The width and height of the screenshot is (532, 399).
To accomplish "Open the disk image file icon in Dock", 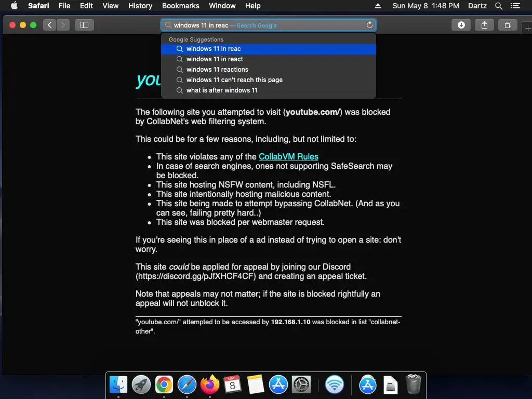I will [x=391, y=384].
